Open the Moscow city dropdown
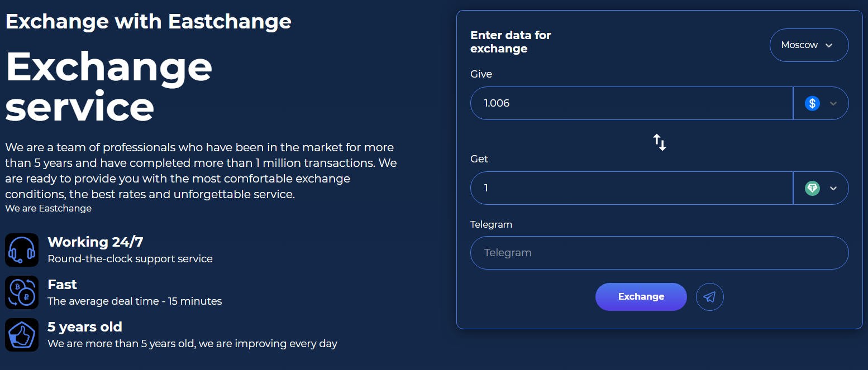Viewport: 868px width, 370px height. tap(809, 45)
